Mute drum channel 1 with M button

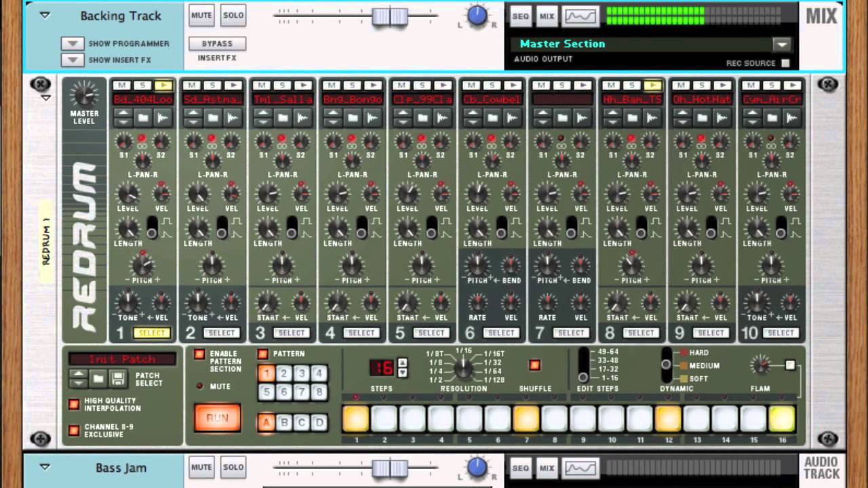(122, 85)
